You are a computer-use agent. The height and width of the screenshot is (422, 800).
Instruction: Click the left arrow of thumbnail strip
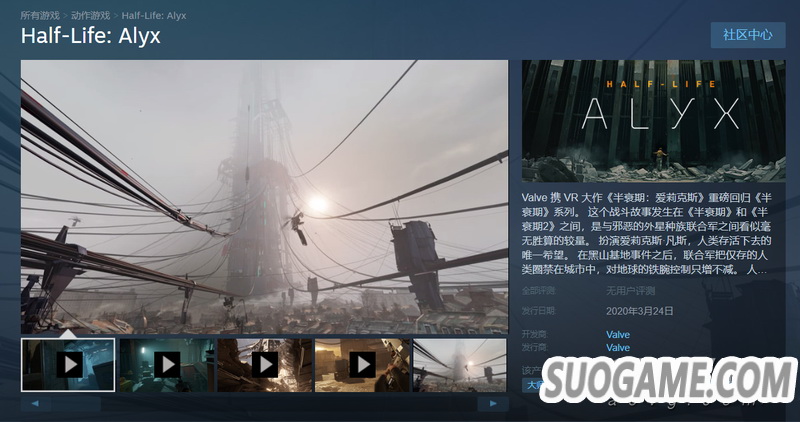[x=35, y=404]
